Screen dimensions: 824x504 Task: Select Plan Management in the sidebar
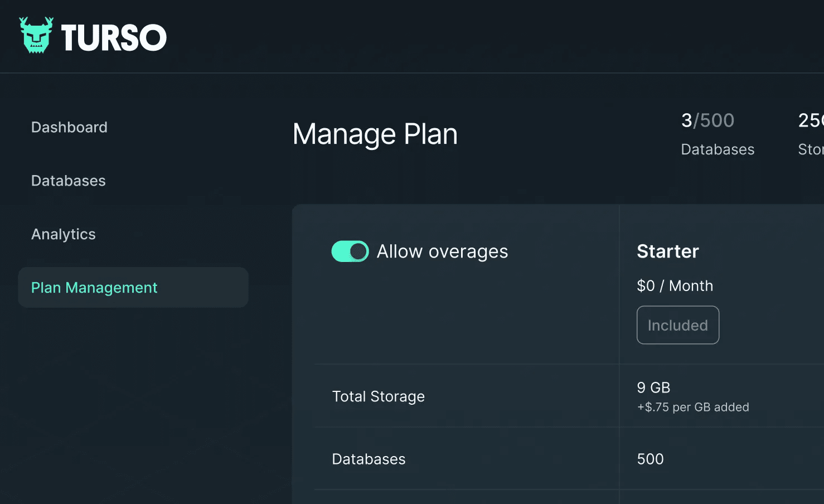tap(94, 287)
